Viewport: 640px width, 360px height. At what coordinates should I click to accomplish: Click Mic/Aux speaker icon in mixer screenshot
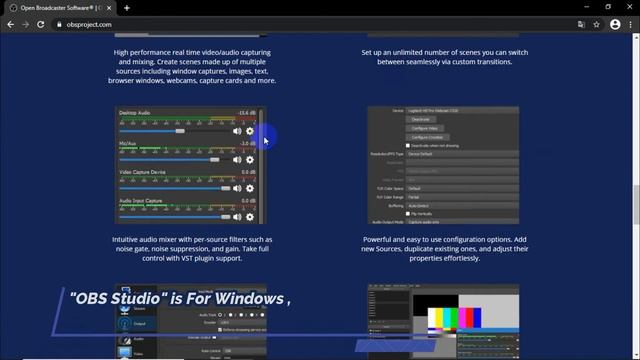point(237,160)
